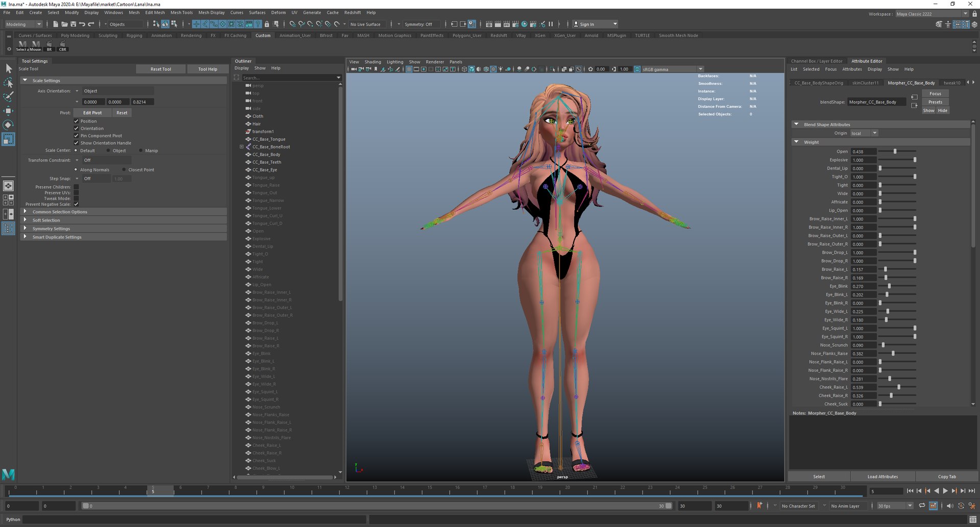This screenshot has height=527, width=980.
Task: Select the Scale tool in toolbox
Action: (x=9, y=139)
